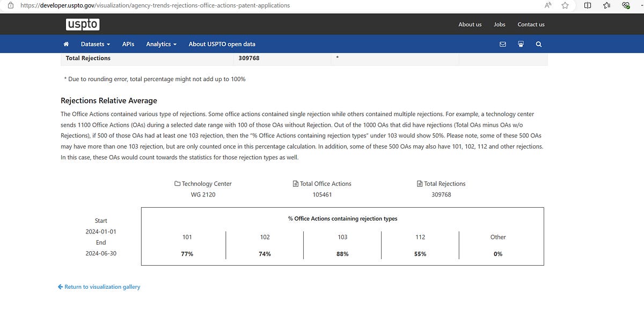The width and height of the screenshot is (644, 322).
Task: Start Read aloud from the address bar
Action: point(547,5)
